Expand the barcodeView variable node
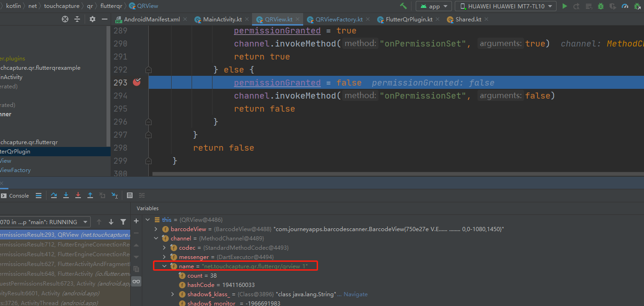Image resolution: width=644 pixels, height=306 pixels. [x=156, y=229]
